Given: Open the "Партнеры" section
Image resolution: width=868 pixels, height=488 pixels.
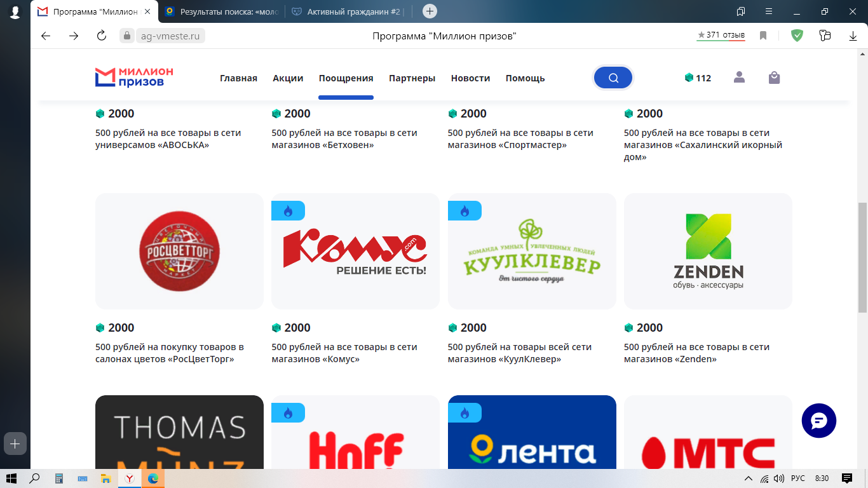Looking at the screenshot, I should 412,78.
